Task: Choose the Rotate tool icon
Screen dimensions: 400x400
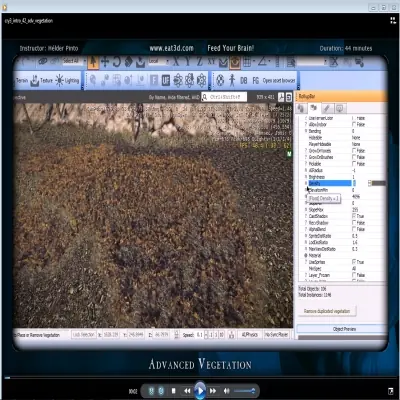Action: pyautogui.click(x=117, y=62)
